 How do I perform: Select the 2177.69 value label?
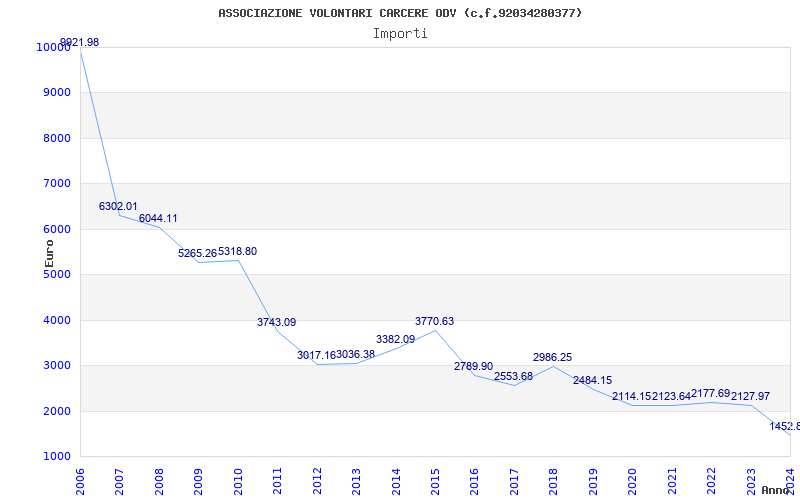point(711,393)
